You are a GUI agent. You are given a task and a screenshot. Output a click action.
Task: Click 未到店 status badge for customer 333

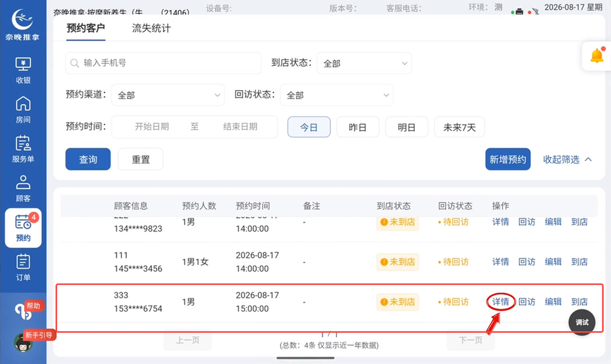(x=397, y=302)
